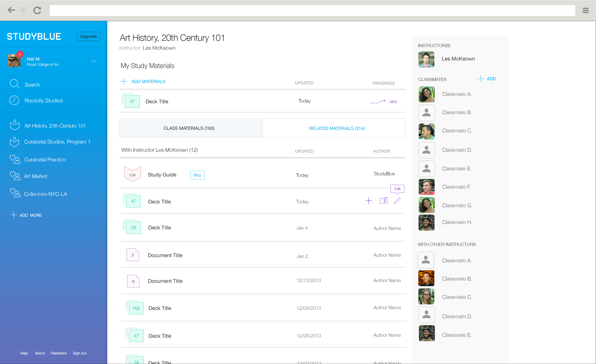The image size is (596, 364).
Task: Click the save-to-folder icon on Deck Title row
Action: [x=384, y=201]
